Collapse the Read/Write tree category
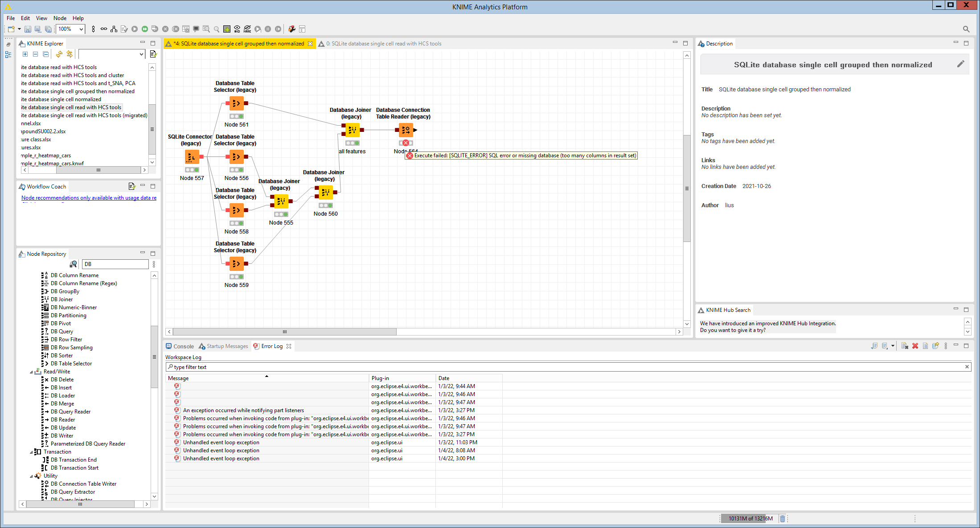Screen dimensions: 980x528 32,372
